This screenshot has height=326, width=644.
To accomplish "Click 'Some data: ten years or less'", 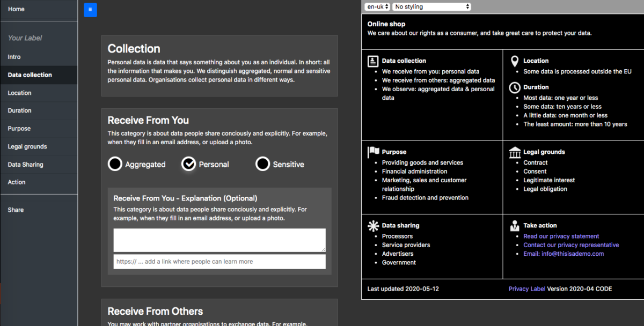I will click(562, 107).
